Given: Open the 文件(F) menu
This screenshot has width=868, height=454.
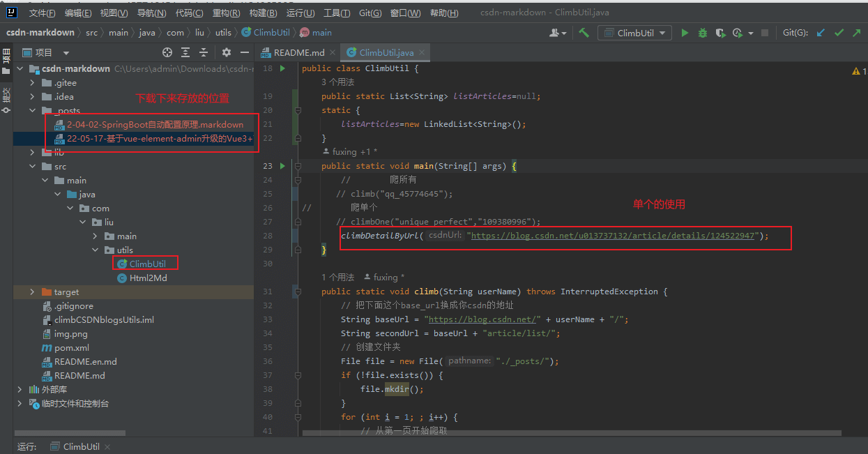Looking at the screenshot, I should click(43, 13).
